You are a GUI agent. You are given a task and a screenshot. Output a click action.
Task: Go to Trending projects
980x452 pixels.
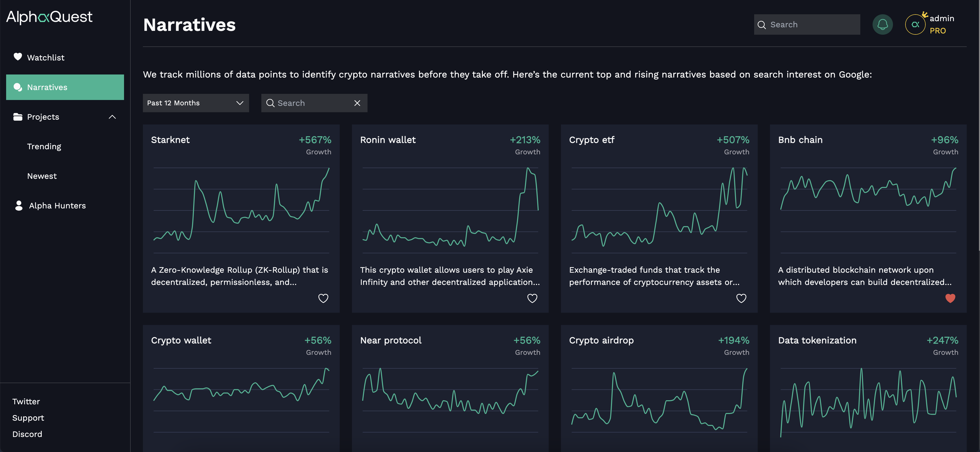[x=44, y=146]
